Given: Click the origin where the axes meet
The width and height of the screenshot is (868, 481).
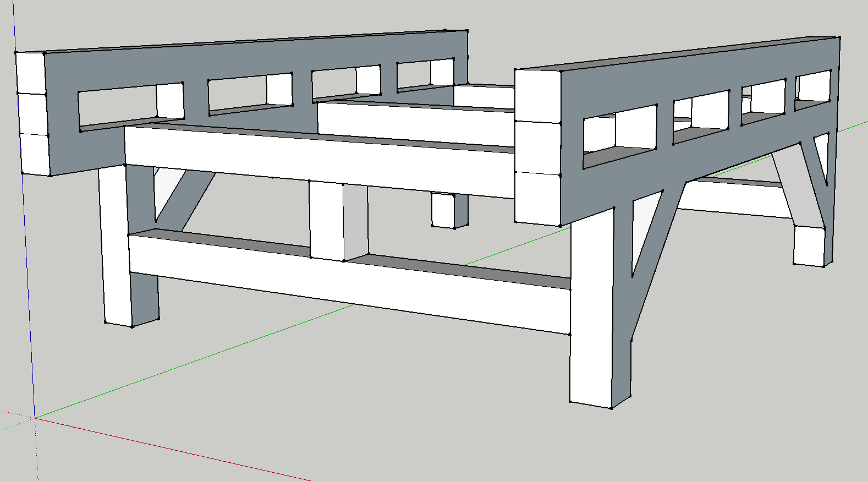Looking at the screenshot, I should coord(35,418).
